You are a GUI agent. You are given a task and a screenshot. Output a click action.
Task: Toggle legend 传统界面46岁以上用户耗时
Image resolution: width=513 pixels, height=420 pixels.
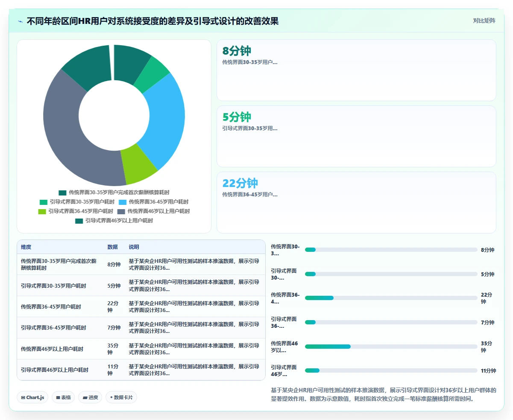(x=153, y=211)
